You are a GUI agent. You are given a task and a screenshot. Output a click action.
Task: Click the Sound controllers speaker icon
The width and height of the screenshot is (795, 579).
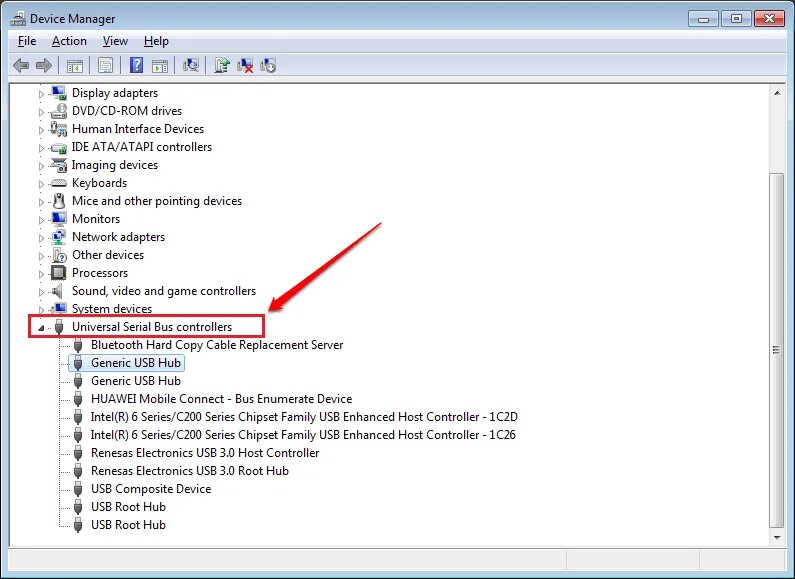pyautogui.click(x=57, y=291)
